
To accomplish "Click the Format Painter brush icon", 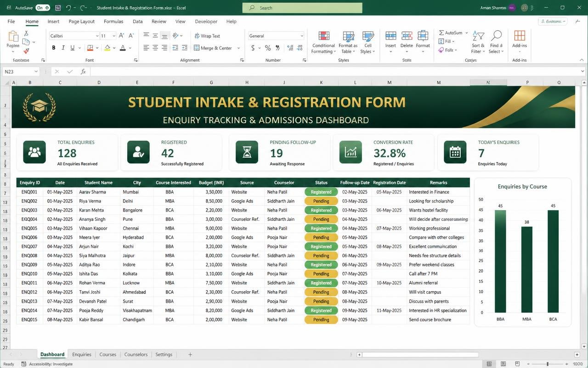I will (x=26, y=51).
